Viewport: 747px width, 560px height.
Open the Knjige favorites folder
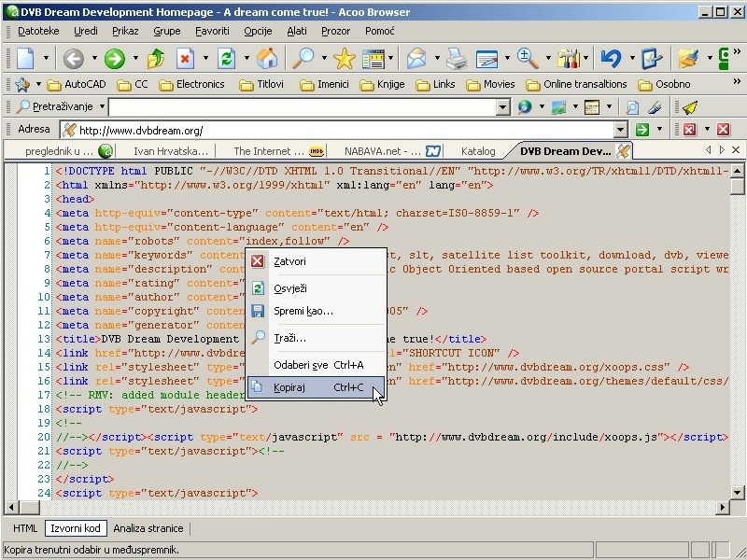pos(382,84)
